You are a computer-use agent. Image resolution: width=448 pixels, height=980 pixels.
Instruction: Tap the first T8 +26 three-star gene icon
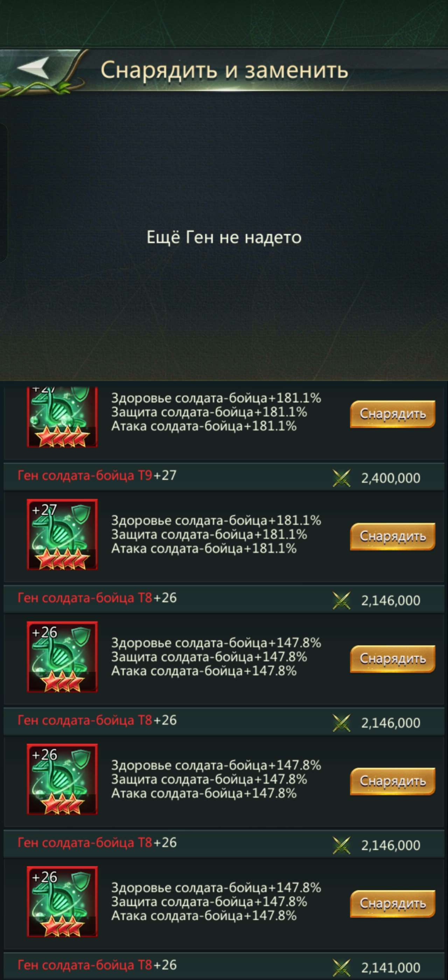[62, 657]
